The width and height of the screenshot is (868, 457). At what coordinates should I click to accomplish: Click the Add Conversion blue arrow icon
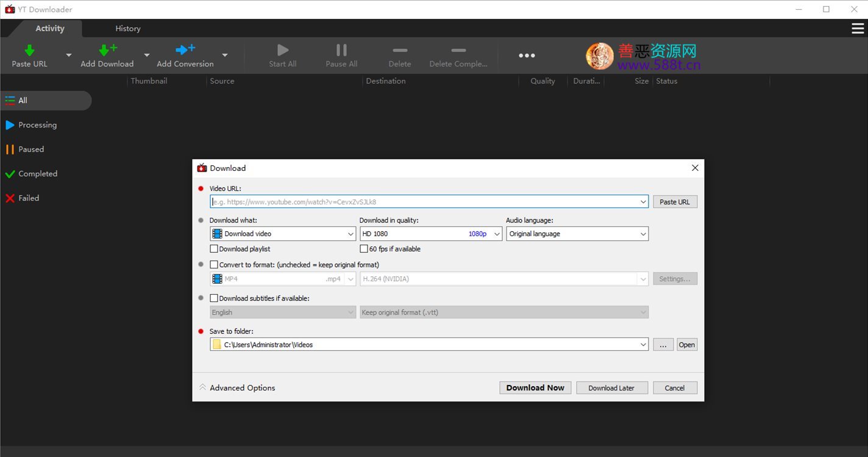click(185, 49)
